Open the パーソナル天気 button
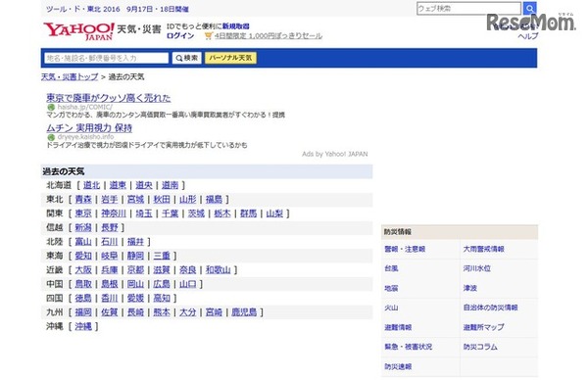Image resolution: width=588 pixels, height=380 pixels. coord(230,58)
